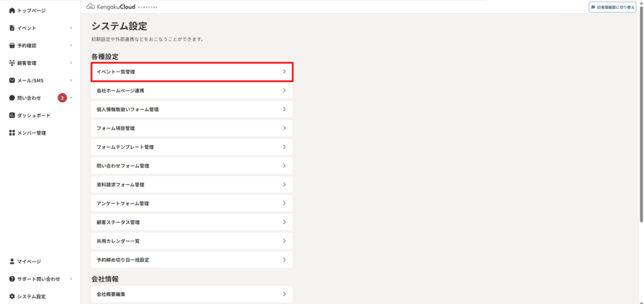This screenshot has height=304, width=644.
Task: Open 会社概要編集 link row
Action: pos(192,294)
